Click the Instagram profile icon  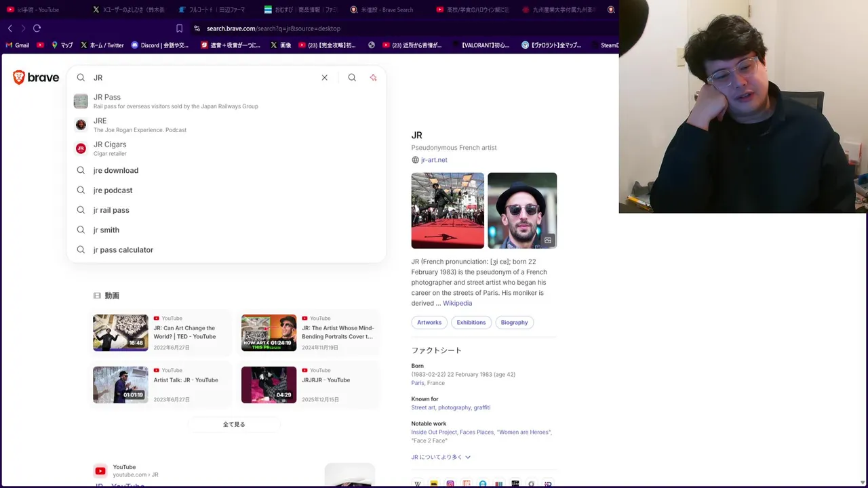(450, 483)
